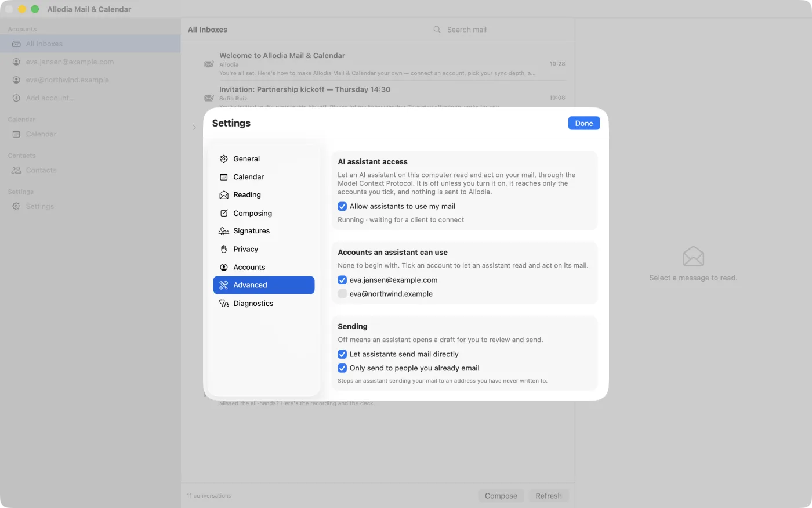This screenshot has height=508, width=812.
Task: Click the Compose button in the mail window
Action: point(501,496)
